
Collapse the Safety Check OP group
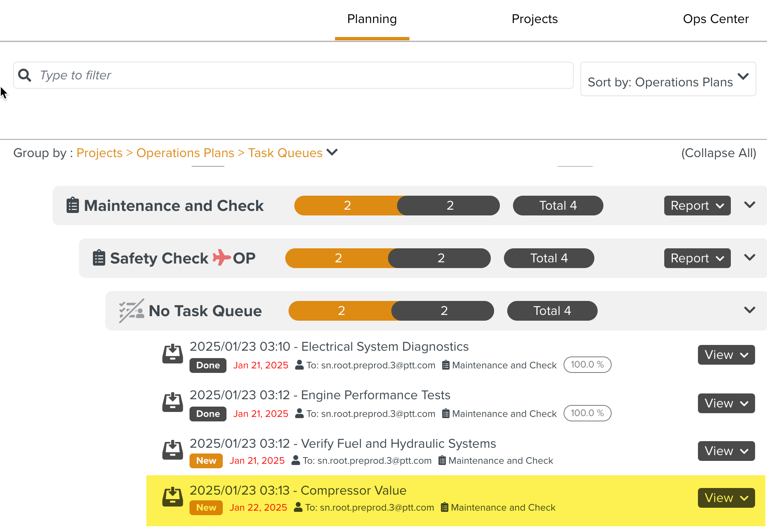(x=750, y=258)
